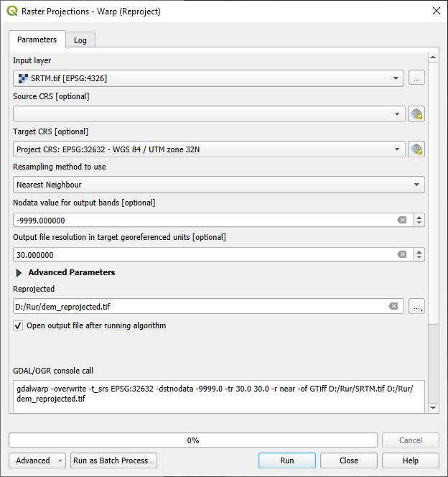
Task: Clear the Reprojected output path
Action: coord(393,306)
